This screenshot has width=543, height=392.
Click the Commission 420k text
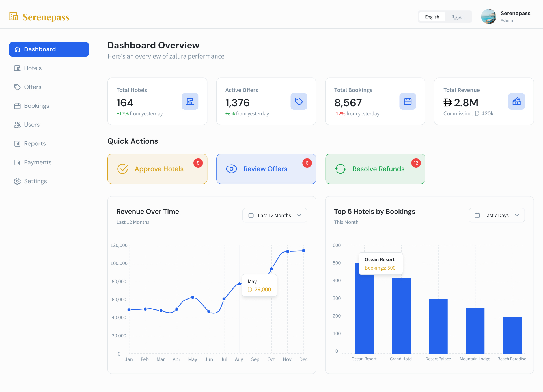(x=468, y=114)
